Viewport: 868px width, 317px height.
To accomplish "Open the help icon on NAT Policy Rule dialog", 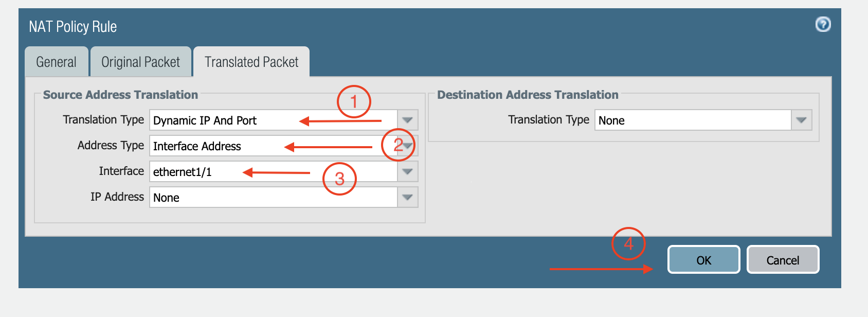I will pos(823,24).
